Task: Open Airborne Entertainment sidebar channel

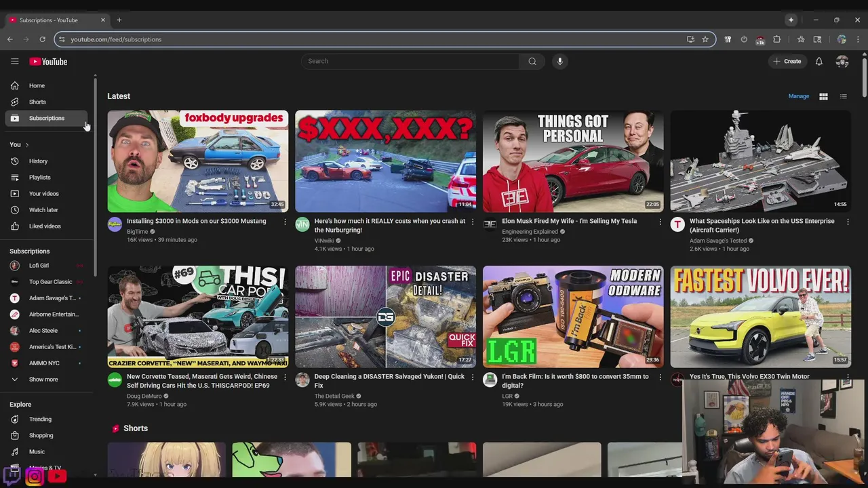Action: (46, 314)
